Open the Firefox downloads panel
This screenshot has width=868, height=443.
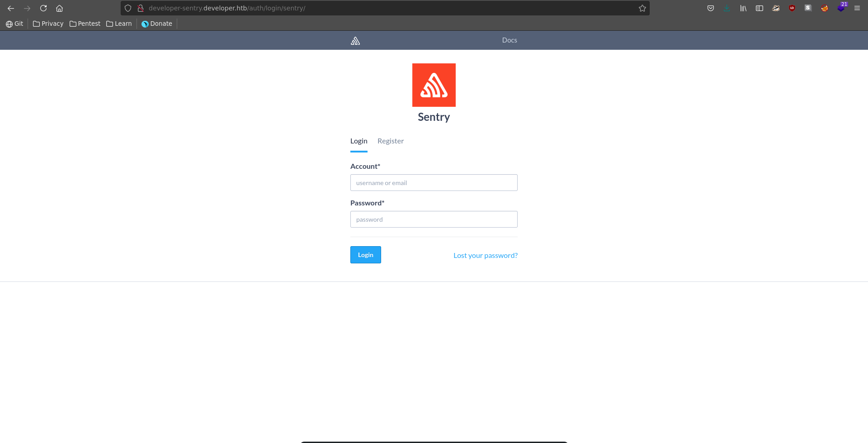pyautogui.click(x=727, y=8)
